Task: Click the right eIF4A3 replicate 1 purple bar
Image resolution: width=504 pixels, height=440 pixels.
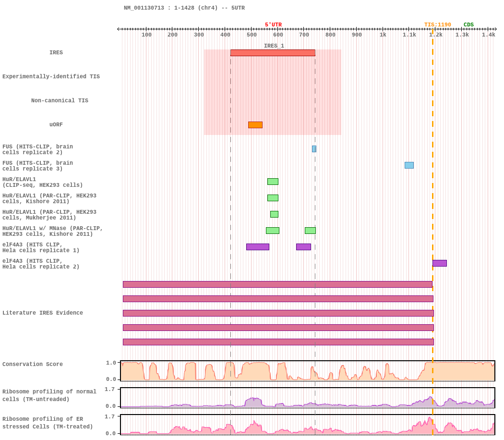Action: pos(303,247)
